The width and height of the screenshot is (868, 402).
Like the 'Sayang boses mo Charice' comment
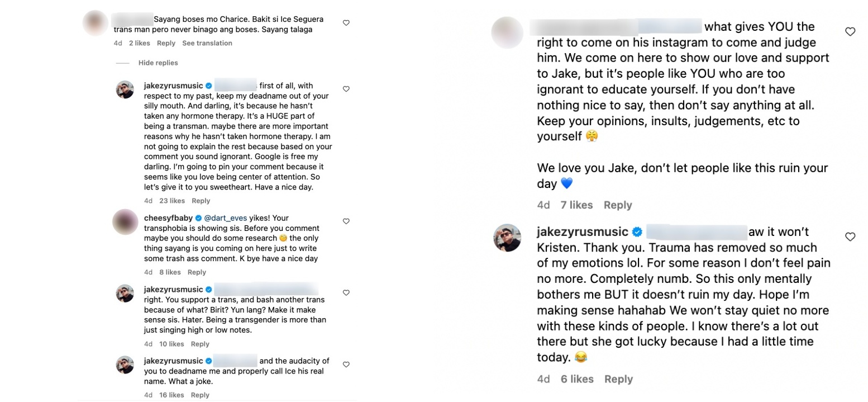click(x=346, y=23)
